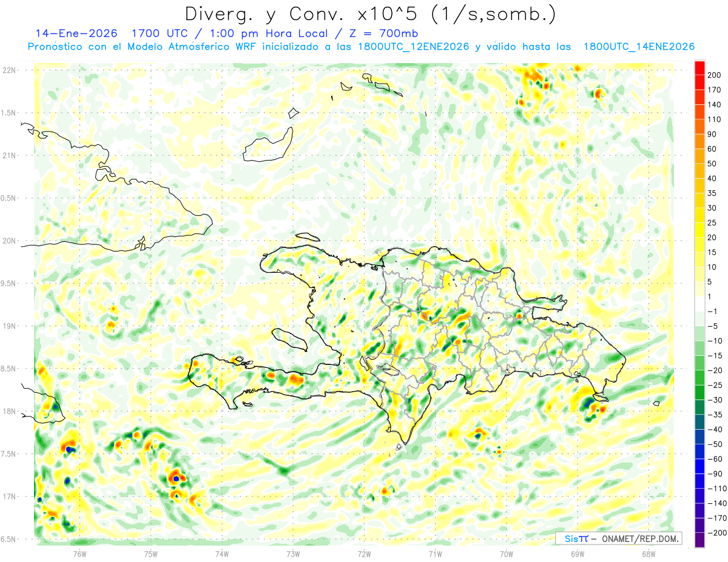Click the dark purple colorbar segment below -200
Viewport: 728px width, 562px height.
699,540
